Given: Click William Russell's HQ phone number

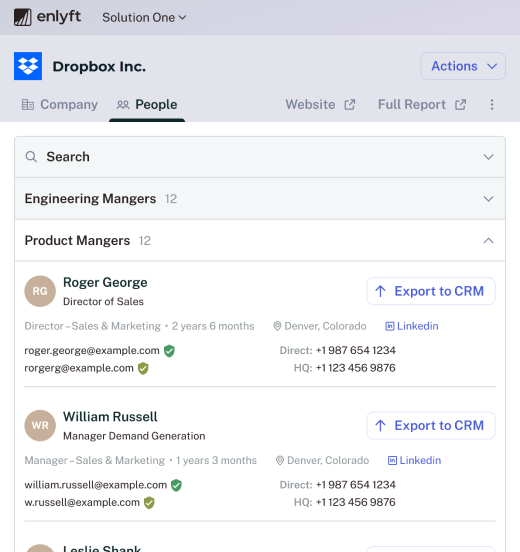Looking at the screenshot, I should (356, 502).
